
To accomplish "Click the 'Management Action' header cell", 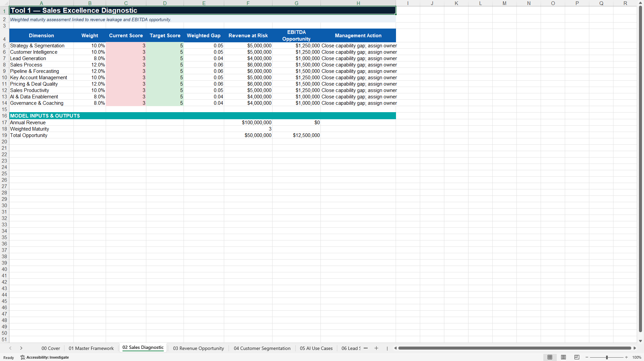I will (x=358, y=36).
